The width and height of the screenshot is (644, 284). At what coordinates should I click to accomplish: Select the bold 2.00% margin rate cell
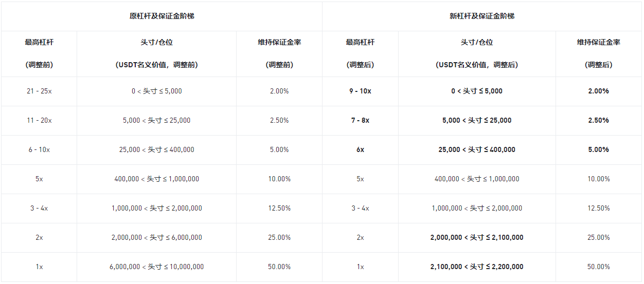coord(598,91)
